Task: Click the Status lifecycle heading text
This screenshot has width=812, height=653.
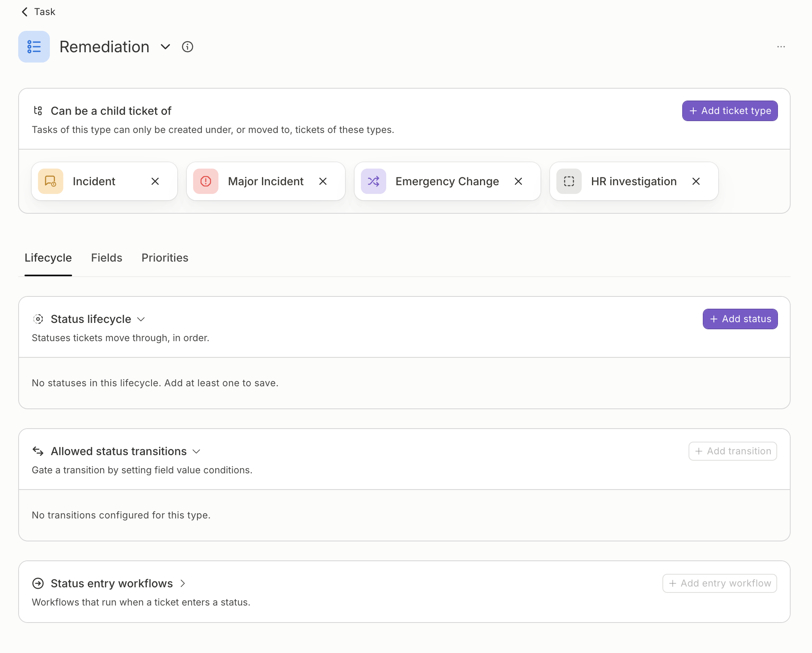Action: pyautogui.click(x=91, y=319)
